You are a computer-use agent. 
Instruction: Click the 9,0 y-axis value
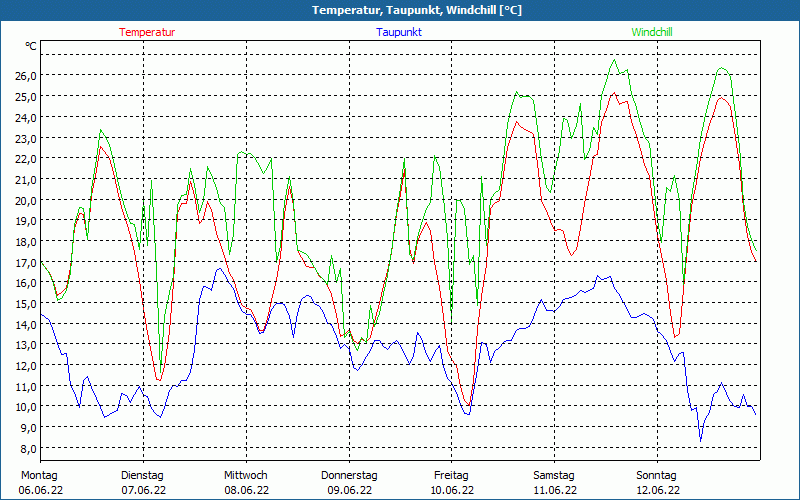pyautogui.click(x=29, y=428)
